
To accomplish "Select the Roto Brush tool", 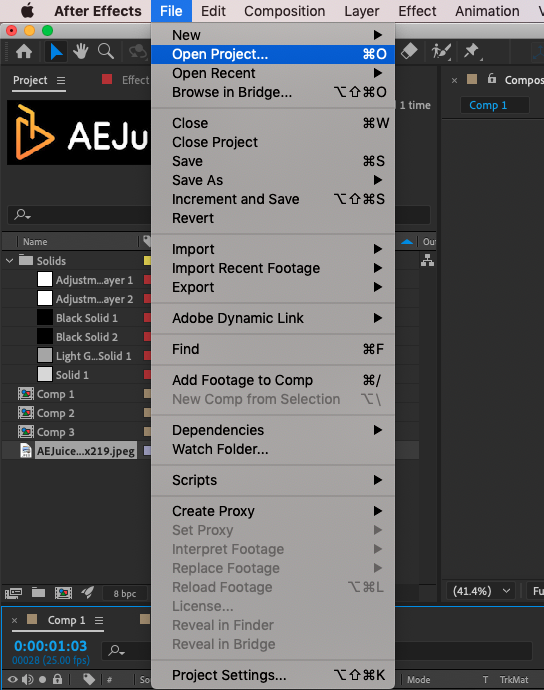I will click(x=441, y=51).
